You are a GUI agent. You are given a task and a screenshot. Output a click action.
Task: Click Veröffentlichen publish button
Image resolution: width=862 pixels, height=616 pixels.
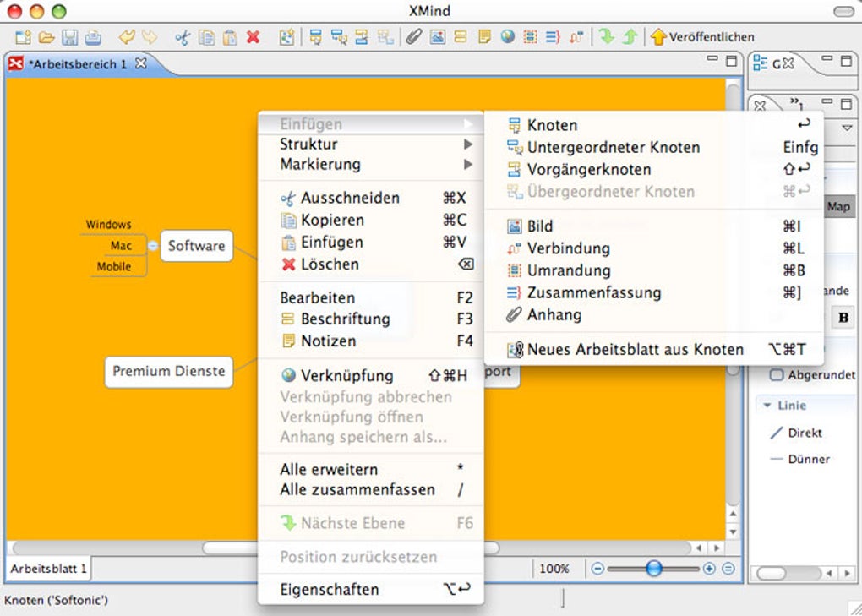(x=702, y=37)
